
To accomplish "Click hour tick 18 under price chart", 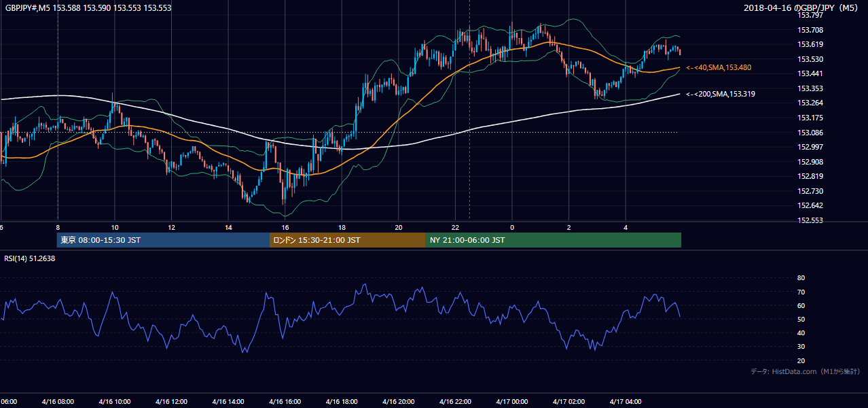I will [x=342, y=228].
